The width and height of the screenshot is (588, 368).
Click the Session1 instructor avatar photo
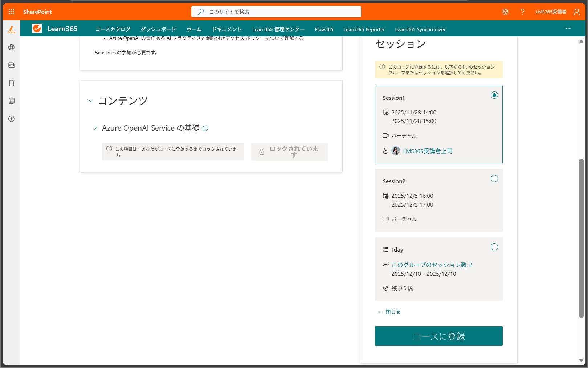[x=396, y=151]
